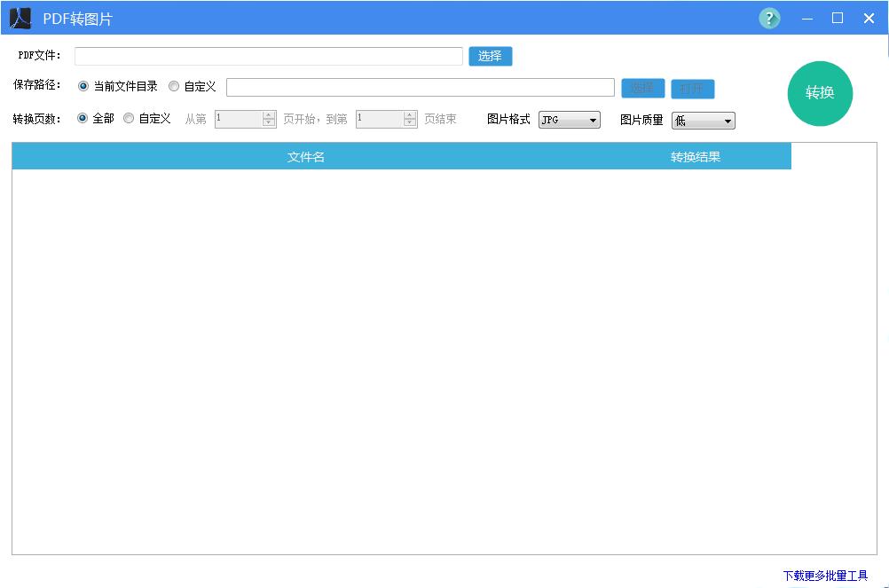Viewport: 889px width, 588px height.
Task: Click the PDF app icon in the title bar
Action: (x=20, y=18)
